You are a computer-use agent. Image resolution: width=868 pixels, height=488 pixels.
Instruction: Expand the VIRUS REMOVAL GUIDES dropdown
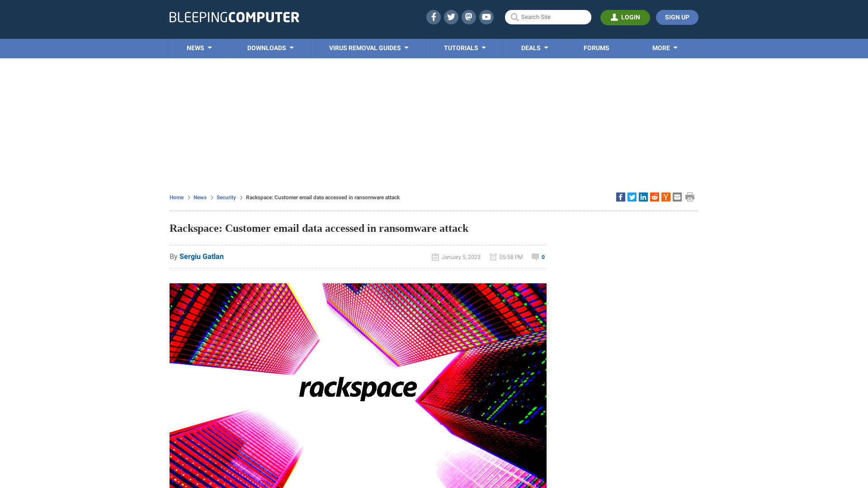368,47
